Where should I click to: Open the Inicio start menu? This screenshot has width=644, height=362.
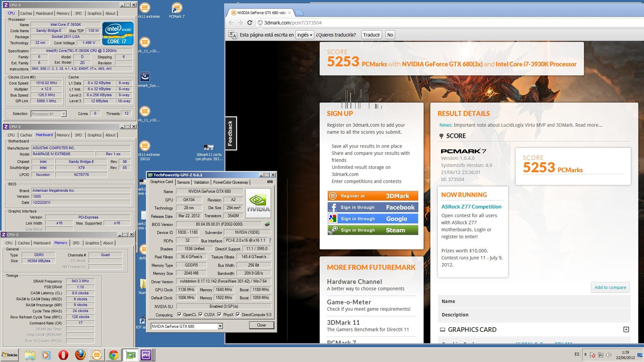pyautogui.click(x=10, y=355)
